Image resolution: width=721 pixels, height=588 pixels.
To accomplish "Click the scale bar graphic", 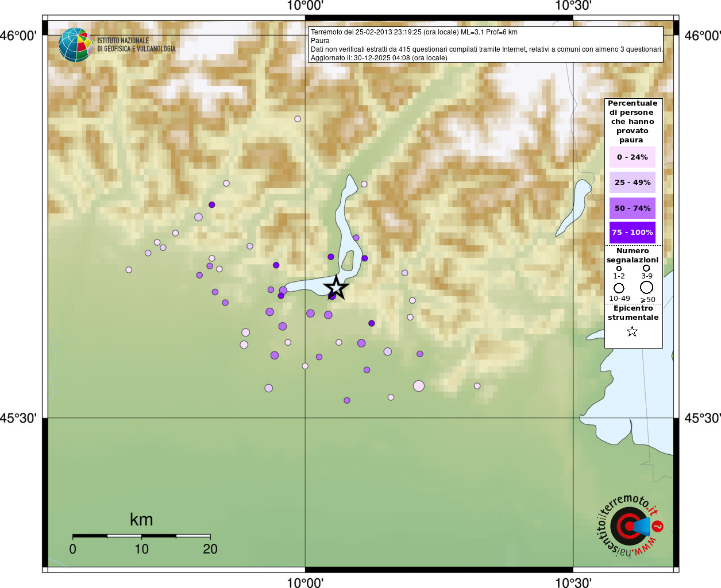I will click(141, 536).
